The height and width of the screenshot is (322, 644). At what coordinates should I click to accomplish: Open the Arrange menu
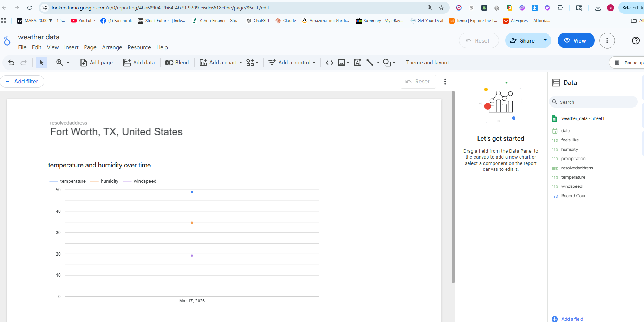tap(112, 47)
